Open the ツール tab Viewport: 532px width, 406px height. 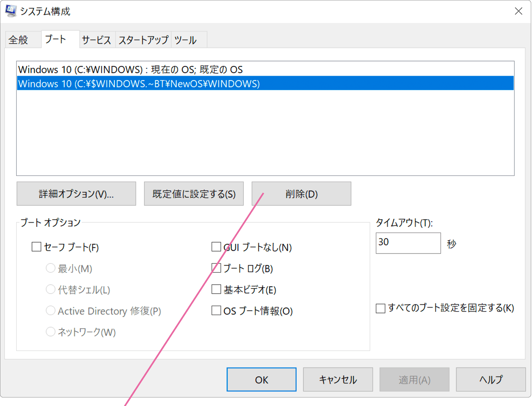pyautogui.click(x=189, y=40)
